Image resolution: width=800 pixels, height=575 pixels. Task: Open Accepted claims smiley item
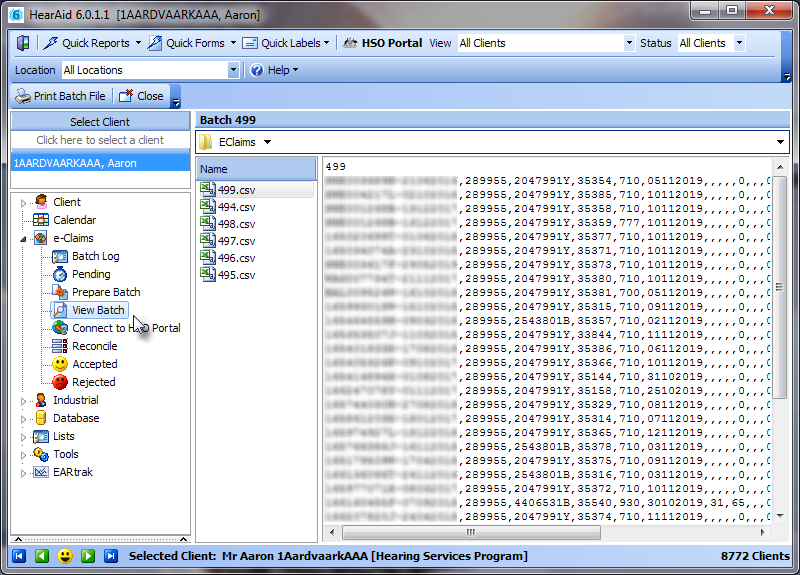[x=94, y=364]
